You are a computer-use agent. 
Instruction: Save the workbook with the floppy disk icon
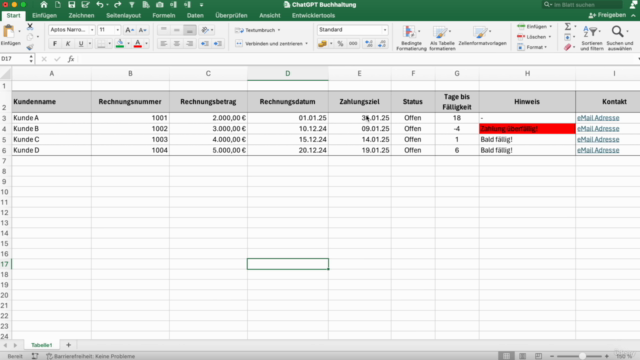coord(71,5)
